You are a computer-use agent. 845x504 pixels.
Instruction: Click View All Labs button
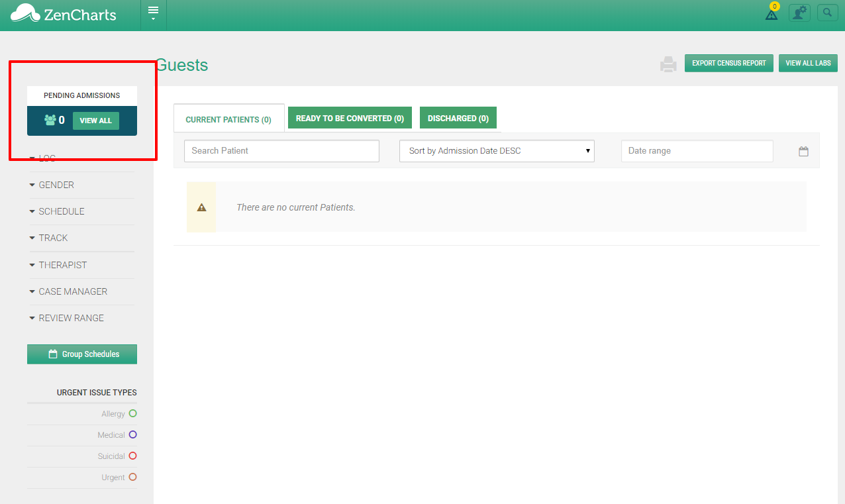(808, 63)
